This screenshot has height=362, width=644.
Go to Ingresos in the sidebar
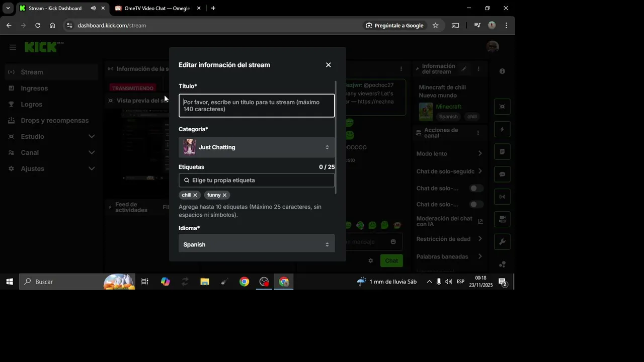52,88
